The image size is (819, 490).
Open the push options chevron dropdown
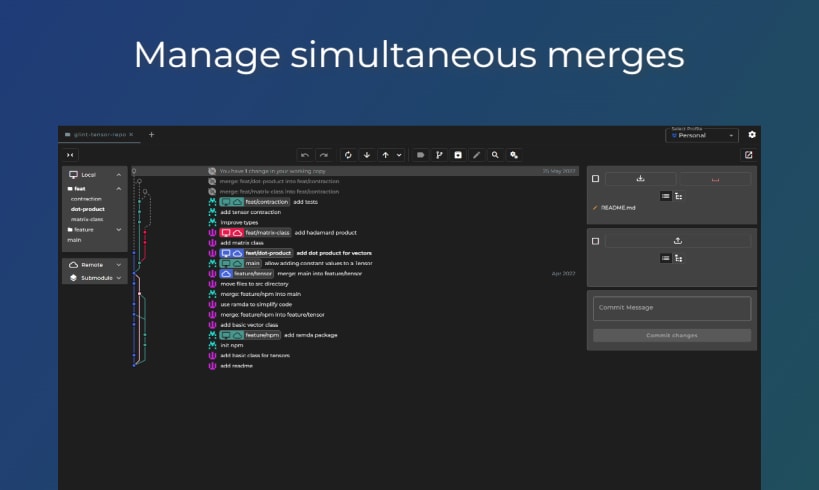pyautogui.click(x=399, y=155)
